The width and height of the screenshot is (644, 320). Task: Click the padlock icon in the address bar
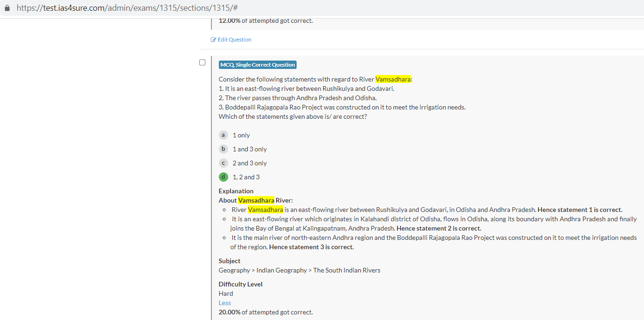7,8
